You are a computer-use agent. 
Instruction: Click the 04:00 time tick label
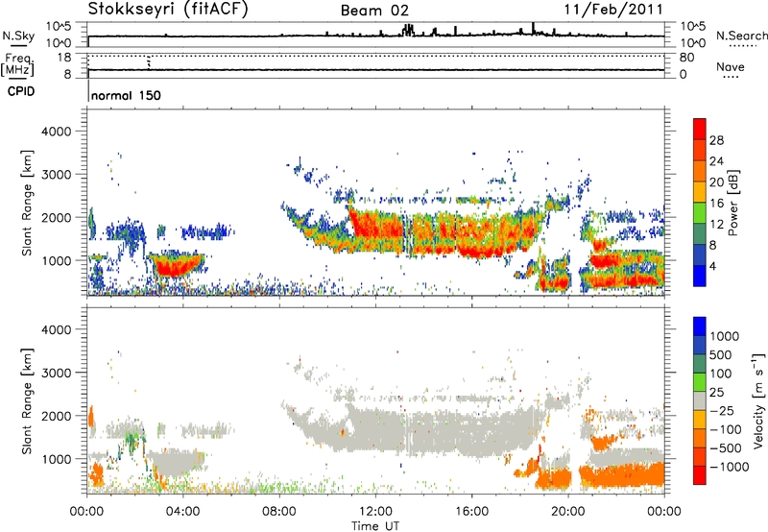click(182, 512)
